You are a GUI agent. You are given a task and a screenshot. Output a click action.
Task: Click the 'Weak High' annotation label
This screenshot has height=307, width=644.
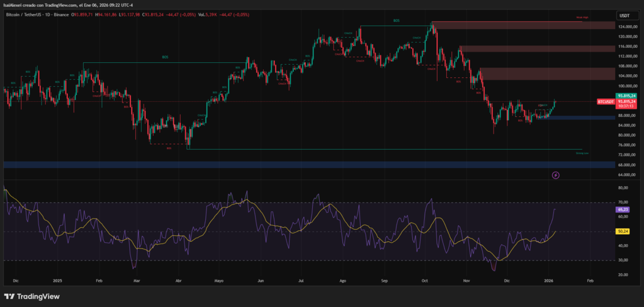pyautogui.click(x=581, y=18)
